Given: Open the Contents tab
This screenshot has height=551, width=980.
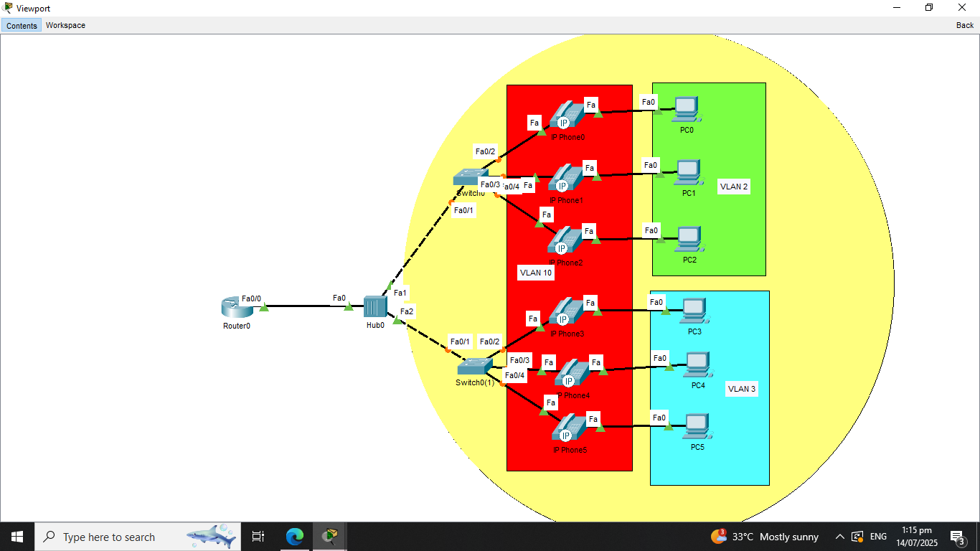Looking at the screenshot, I should (x=22, y=25).
